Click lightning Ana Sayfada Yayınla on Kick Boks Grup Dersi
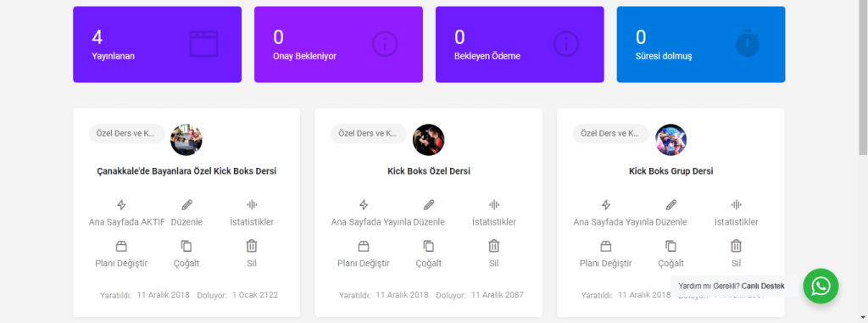 tap(605, 205)
